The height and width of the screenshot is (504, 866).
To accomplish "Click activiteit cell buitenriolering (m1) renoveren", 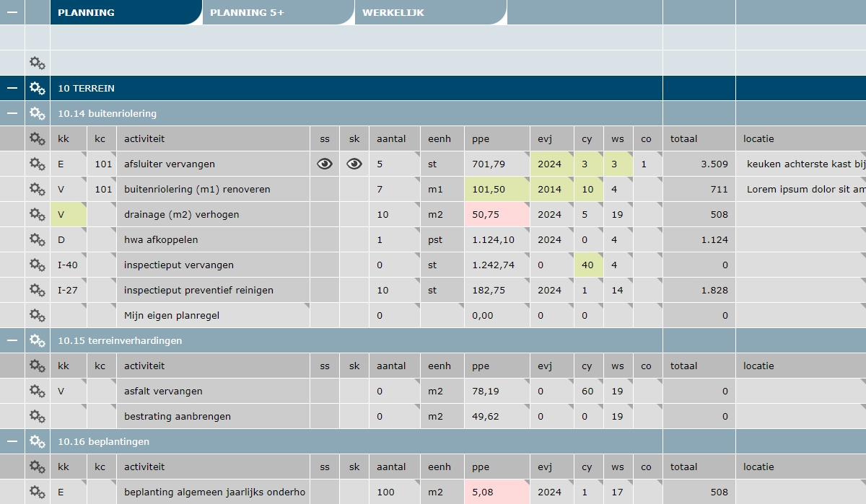I will tap(213, 189).
